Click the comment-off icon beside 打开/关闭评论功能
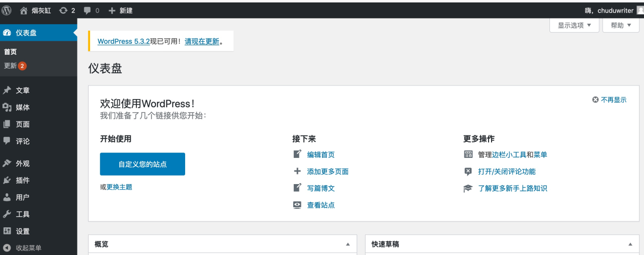This screenshot has width=644, height=255. [x=468, y=172]
